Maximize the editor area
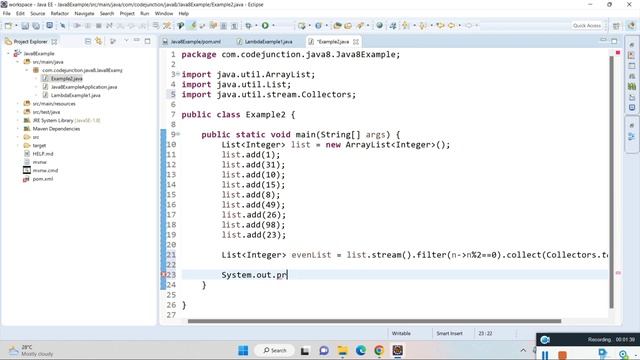This screenshot has width=640, height=360. click(x=614, y=40)
